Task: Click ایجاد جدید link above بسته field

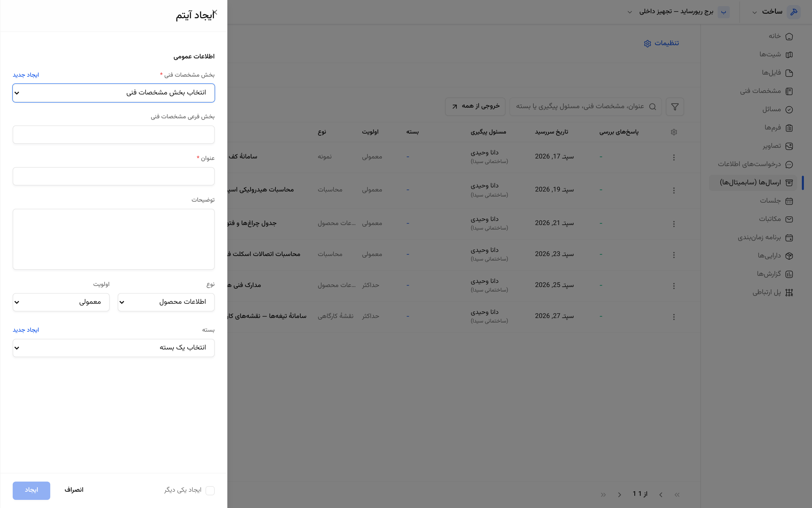Action: (26, 330)
